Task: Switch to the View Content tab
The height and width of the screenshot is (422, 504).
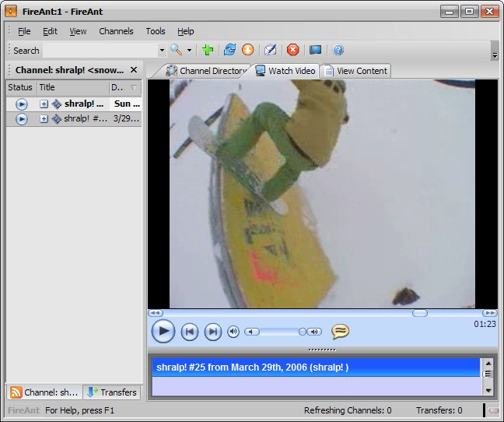Action: click(355, 71)
